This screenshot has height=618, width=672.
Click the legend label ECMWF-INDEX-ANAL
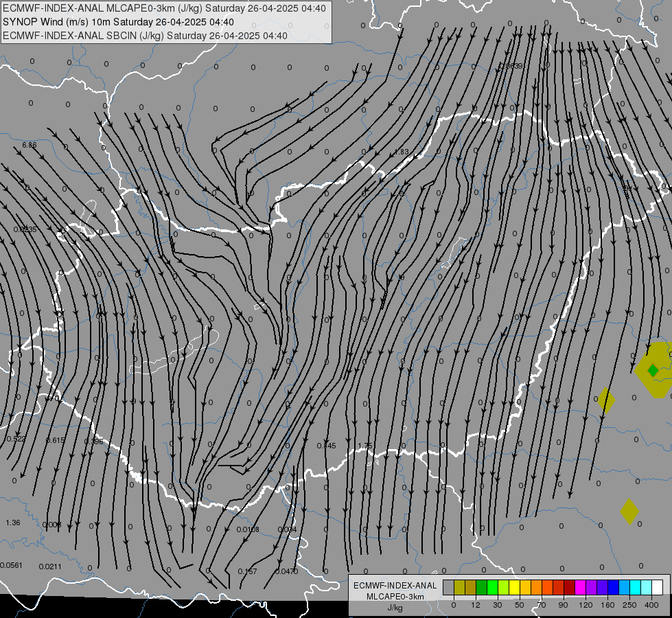point(395,586)
